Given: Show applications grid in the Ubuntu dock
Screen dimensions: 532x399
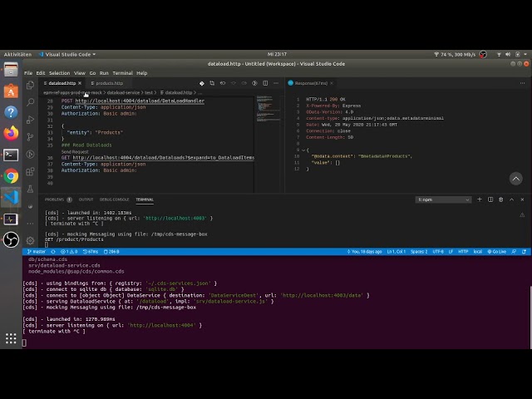Looking at the screenshot, I should tap(11, 338).
